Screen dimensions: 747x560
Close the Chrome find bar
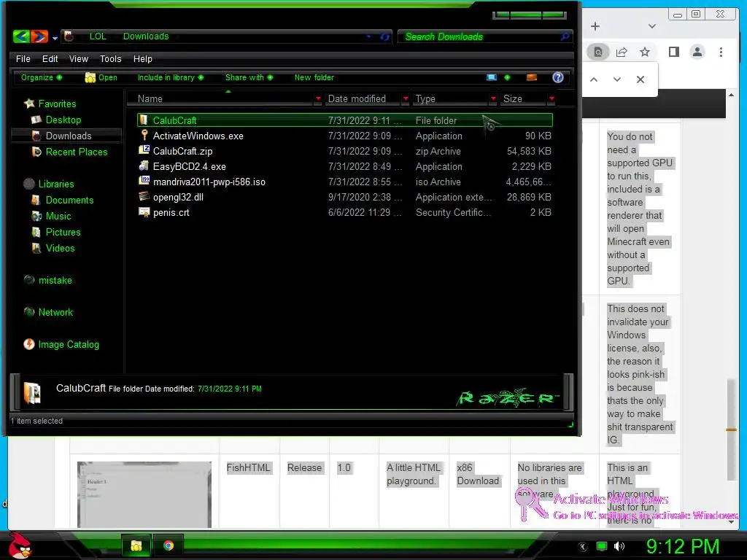[x=640, y=79]
